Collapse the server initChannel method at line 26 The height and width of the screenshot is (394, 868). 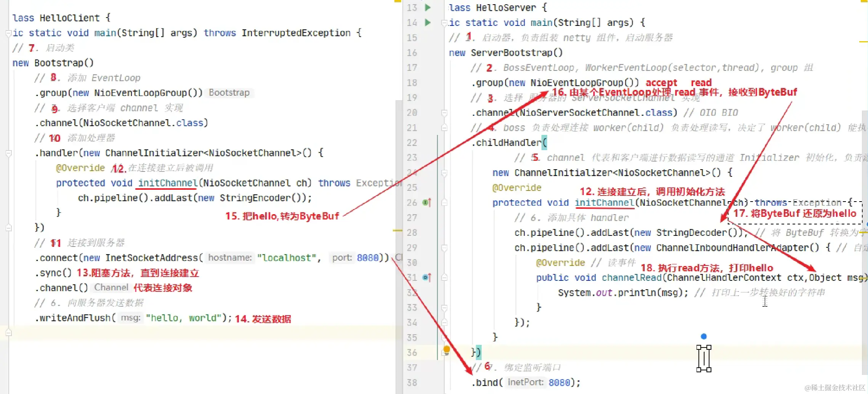pos(444,203)
